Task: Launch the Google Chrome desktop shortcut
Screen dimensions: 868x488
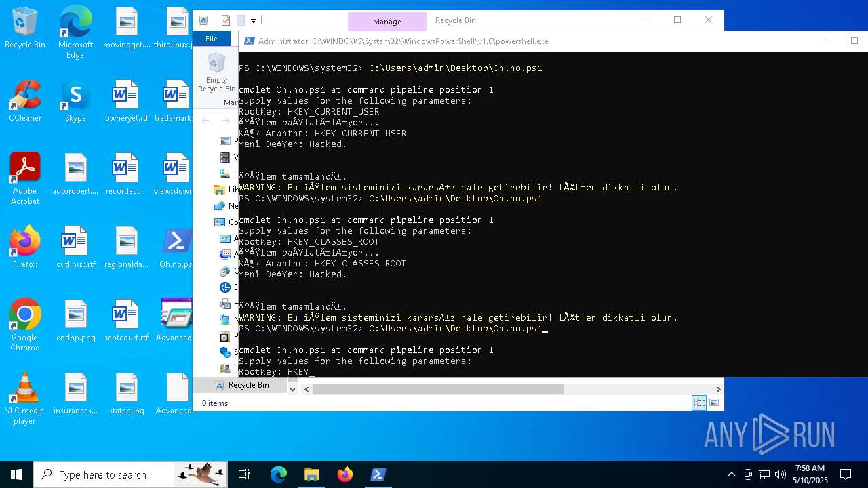Action: (25, 325)
